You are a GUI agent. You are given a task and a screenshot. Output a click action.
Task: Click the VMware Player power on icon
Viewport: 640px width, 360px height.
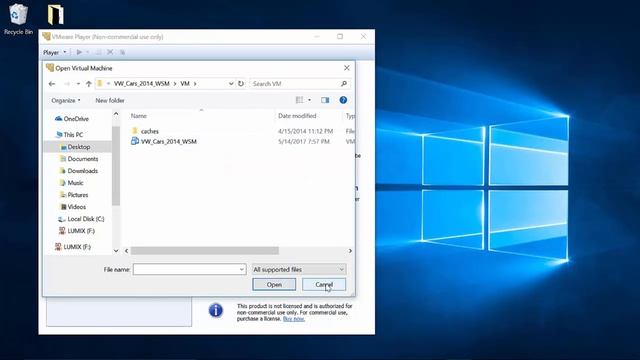tap(79, 52)
